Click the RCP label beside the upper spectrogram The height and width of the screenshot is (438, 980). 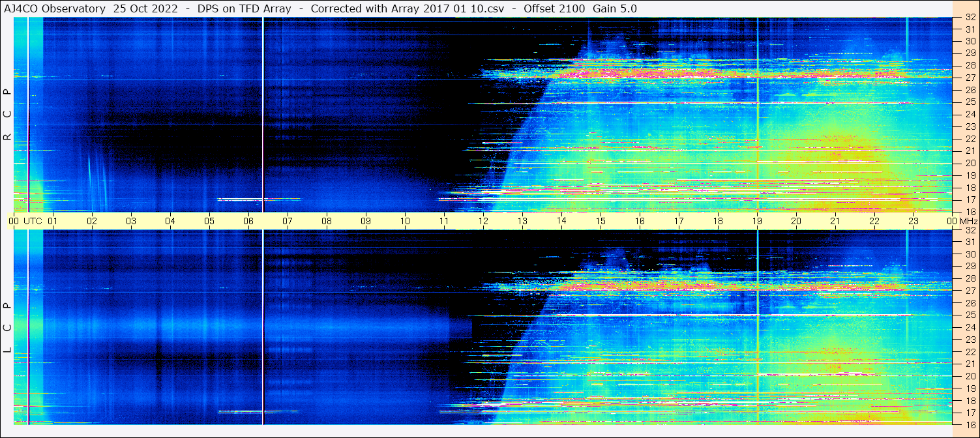pyautogui.click(x=7, y=115)
